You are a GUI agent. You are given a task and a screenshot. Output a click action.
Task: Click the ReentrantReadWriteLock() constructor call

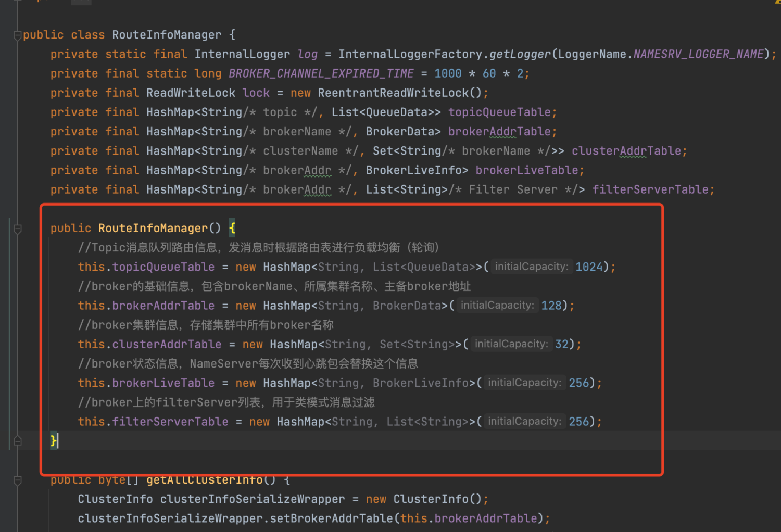click(400, 93)
